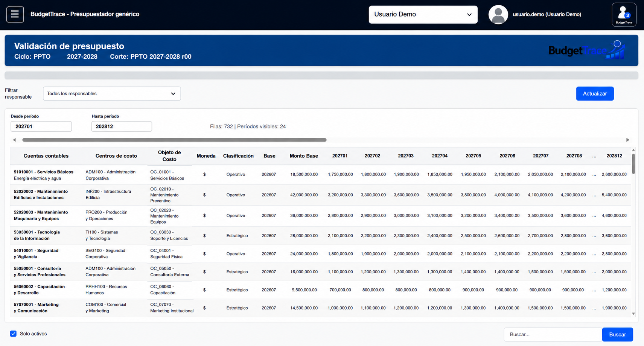Click the table's vertical scrollbar up arrow

633,150
